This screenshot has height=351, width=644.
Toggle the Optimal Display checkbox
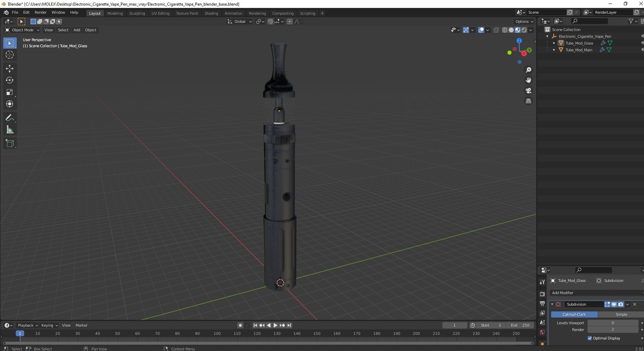(x=590, y=338)
